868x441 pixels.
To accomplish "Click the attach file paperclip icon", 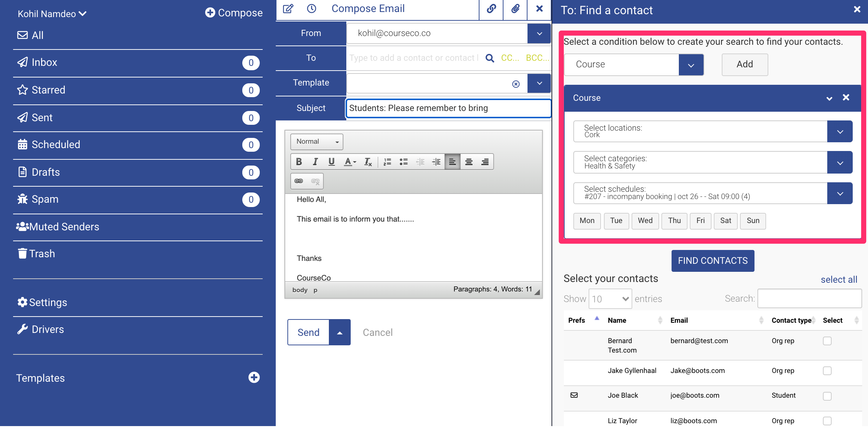I will [x=515, y=9].
